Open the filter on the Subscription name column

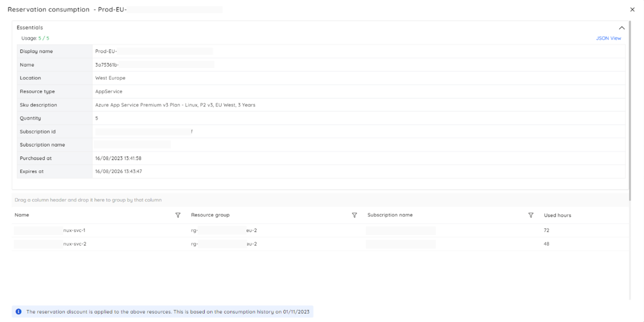pyautogui.click(x=531, y=215)
